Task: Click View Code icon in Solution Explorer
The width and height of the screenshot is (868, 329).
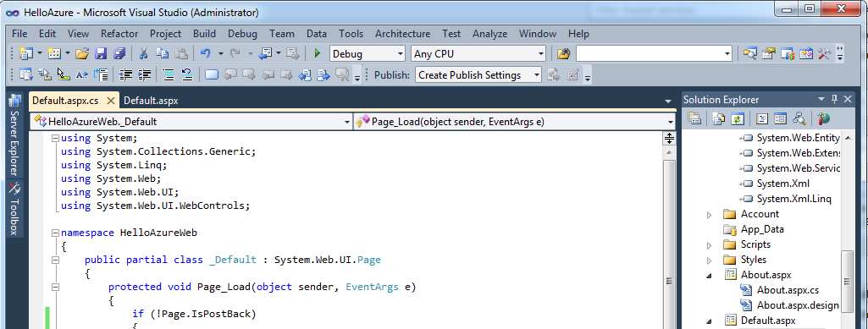Action: coord(761,118)
